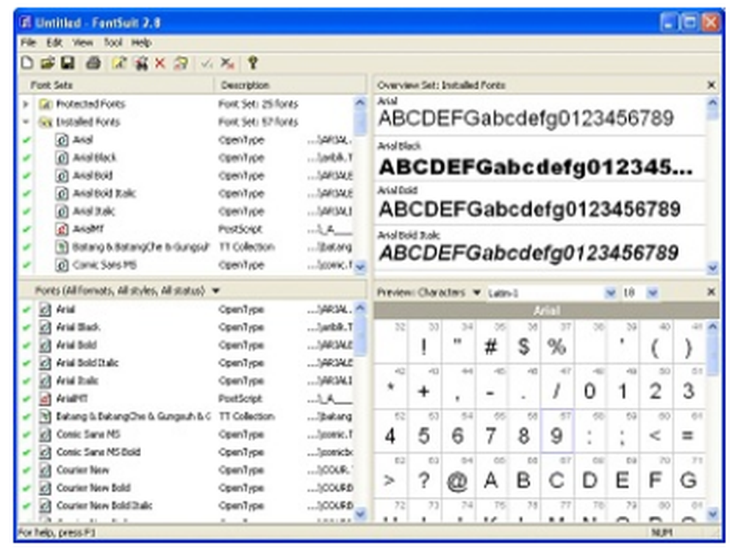Click the crossed-out deactivate fonts icon
Screen dimensions: 735x560
click(x=227, y=62)
